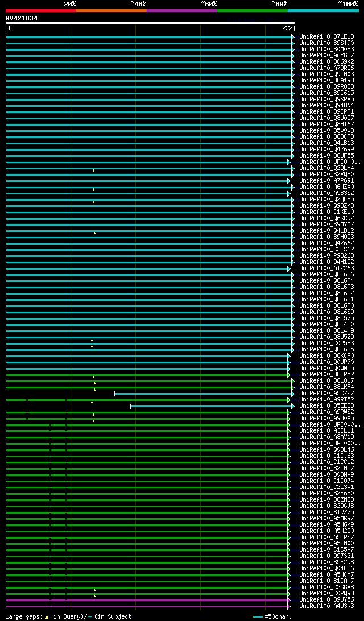The height and width of the screenshot is (621, 364).
Task: Click the UniRef100_Q0WP70 label
Action: tap(326, 362)
